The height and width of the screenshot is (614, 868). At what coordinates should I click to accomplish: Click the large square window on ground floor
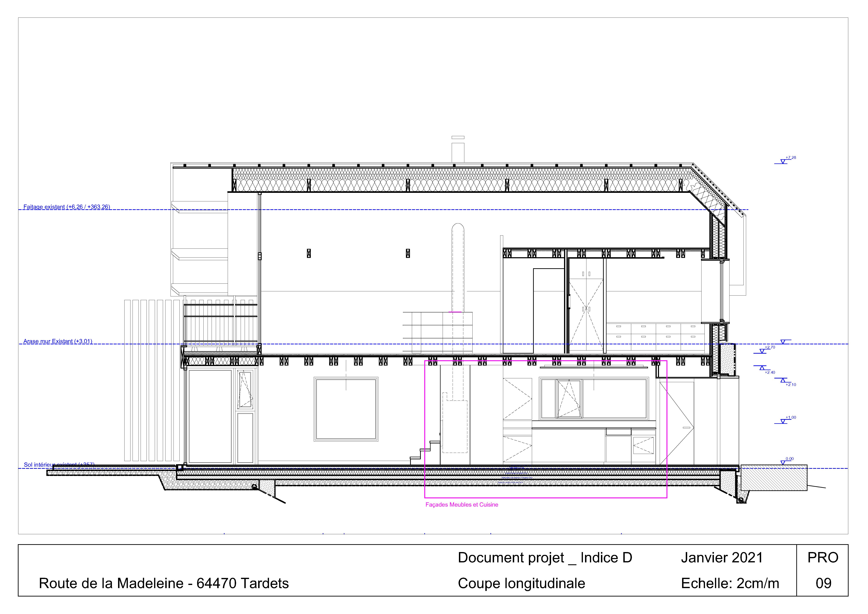(x=346, y=409)
